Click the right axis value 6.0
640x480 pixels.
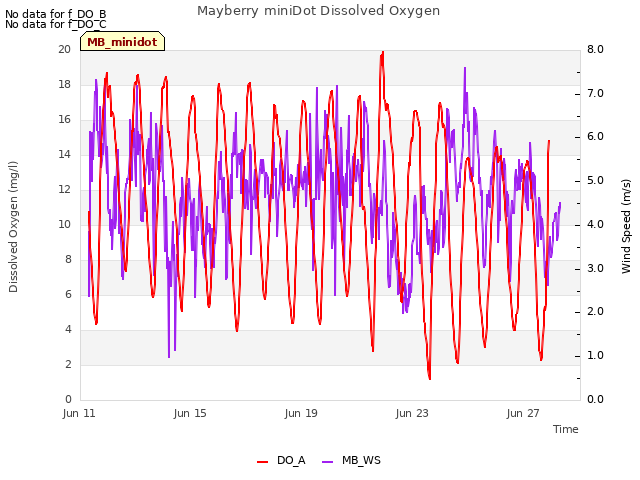click(595, 137)
